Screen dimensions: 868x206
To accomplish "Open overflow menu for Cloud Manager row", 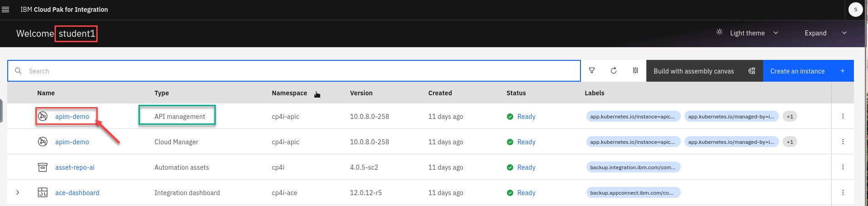I will click(x=843, y=142).
